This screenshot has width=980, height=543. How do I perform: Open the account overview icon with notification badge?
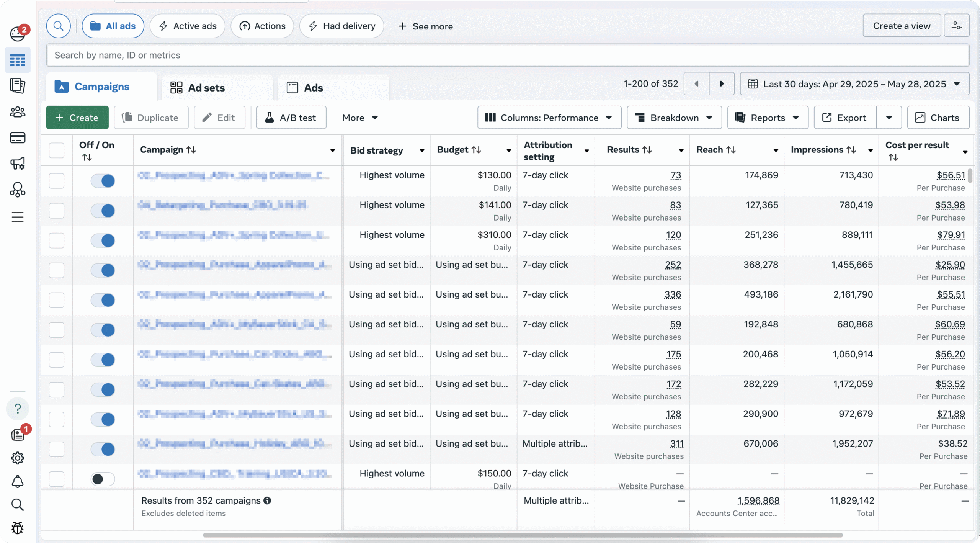18,33
